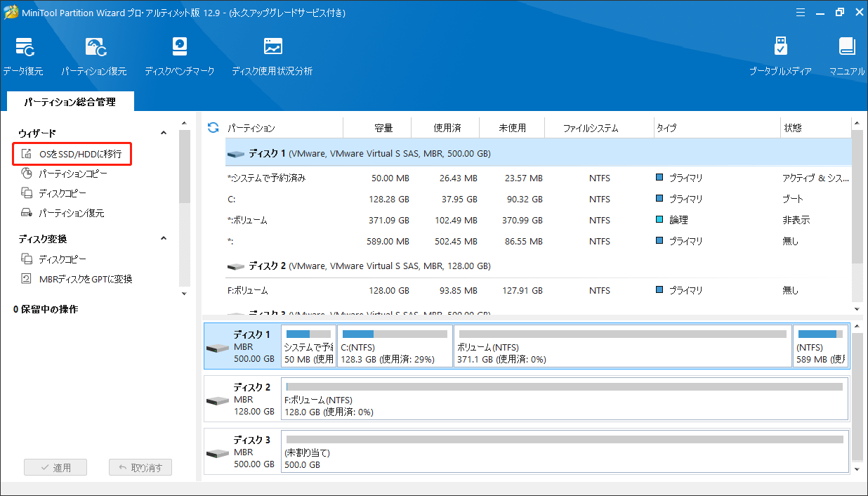Select ディスク 1 row in partition list
This screenshot has height=496, width=868.
(x=538, y=152)
